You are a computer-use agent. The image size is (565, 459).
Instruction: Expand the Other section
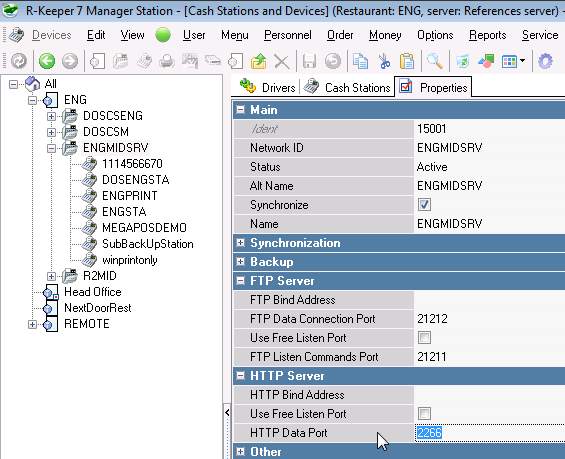pos(240,451)
